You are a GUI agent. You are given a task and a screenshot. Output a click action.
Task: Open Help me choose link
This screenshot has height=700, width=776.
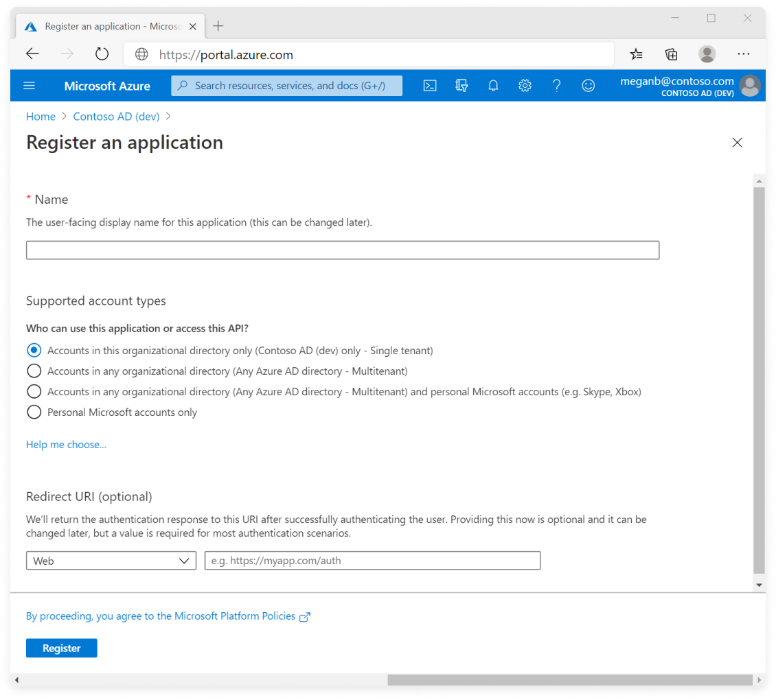click(66, 444)
